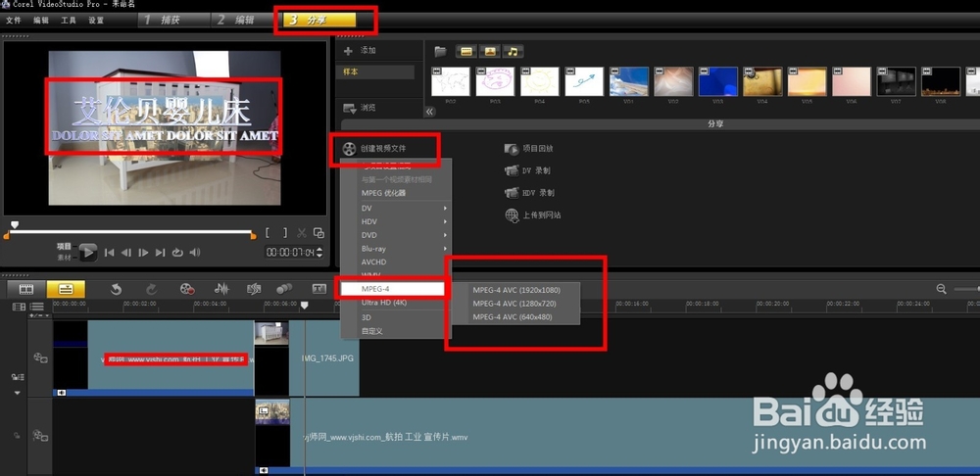Expand HDV submenu
The width and height of the screenshot is (980, 476).
pyautogui.click(x=396, y=221)
